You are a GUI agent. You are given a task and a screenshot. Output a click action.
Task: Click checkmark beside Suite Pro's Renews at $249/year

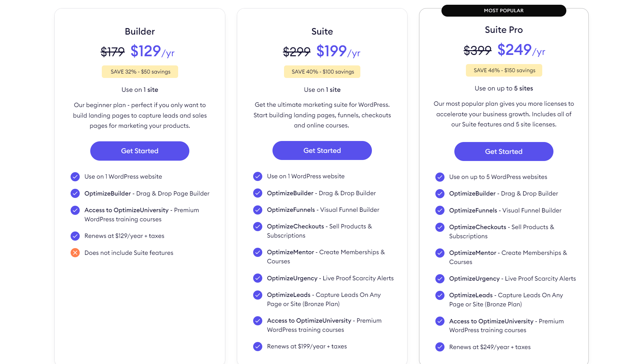click(x=440, y=347)
